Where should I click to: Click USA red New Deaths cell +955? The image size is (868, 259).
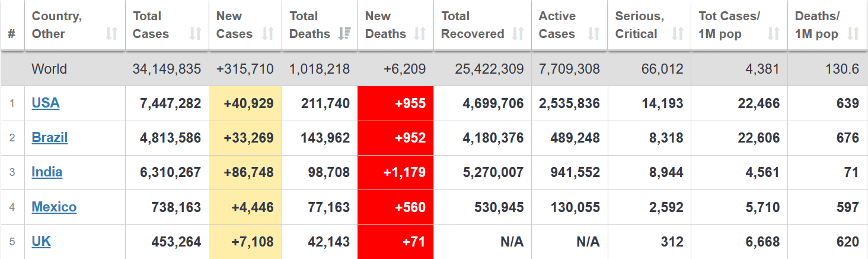click(395, 103)
